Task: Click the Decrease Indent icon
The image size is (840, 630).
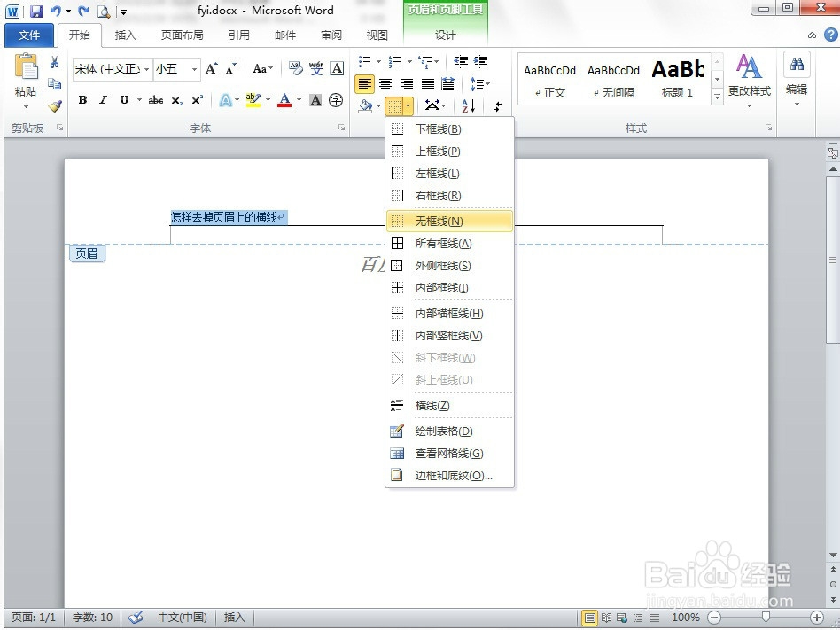Action: pos(460,62)
